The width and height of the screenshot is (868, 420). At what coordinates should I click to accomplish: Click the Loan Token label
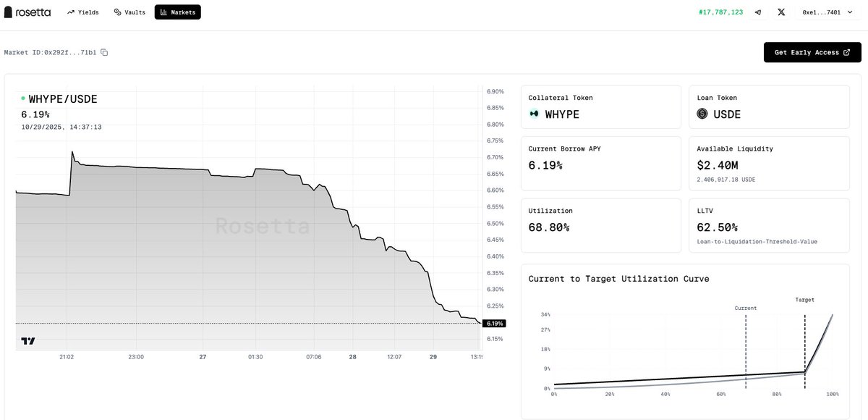(717, 98)
